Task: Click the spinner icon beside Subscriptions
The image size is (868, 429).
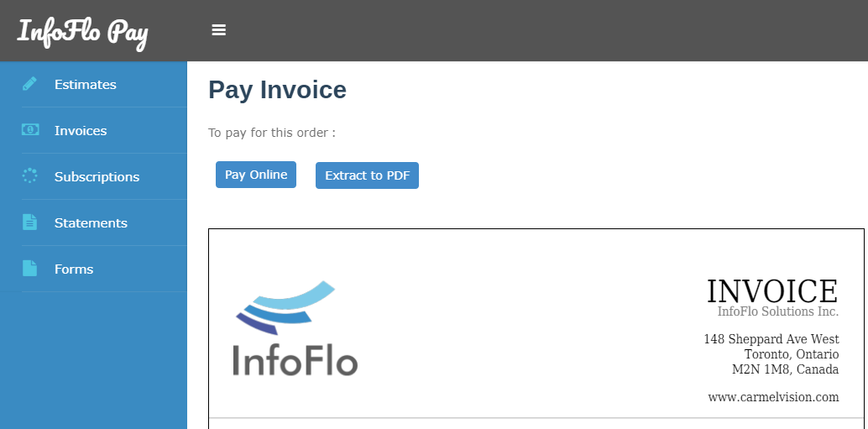Action: (x=29, y=175)
